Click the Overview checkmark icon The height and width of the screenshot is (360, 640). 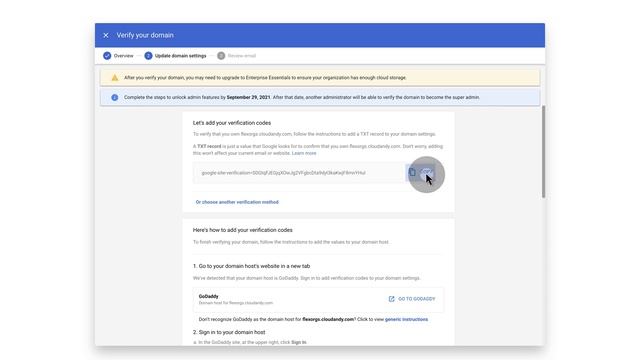[x=107, y=56]
